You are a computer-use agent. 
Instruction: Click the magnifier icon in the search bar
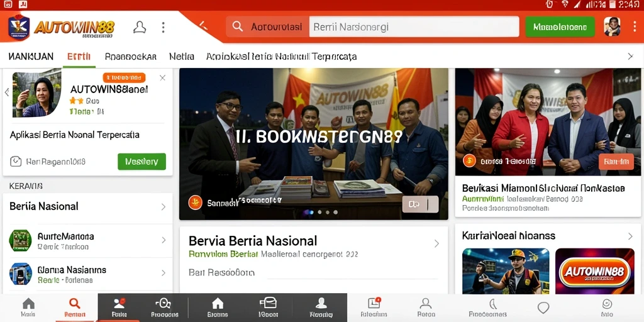(237, 26)
